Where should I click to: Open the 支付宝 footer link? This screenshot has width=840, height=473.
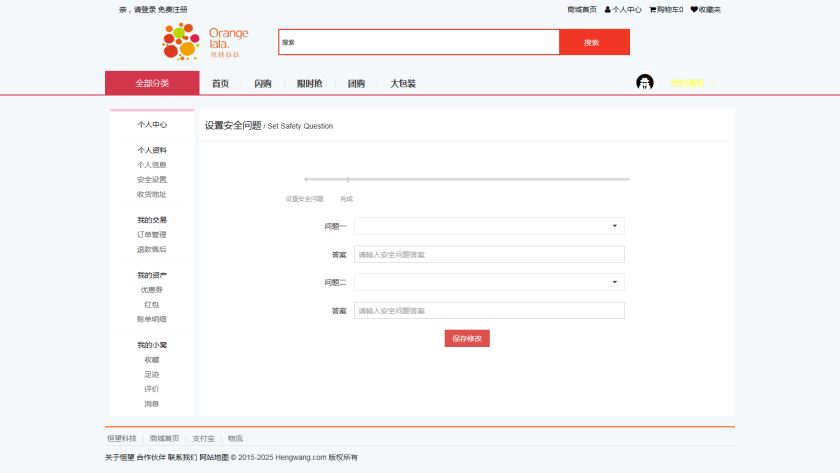[204, 438]
